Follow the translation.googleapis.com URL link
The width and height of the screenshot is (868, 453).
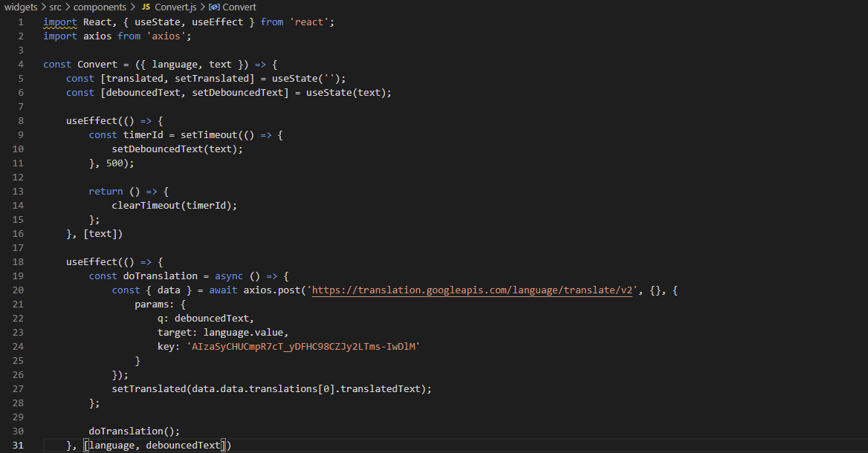click(472, 290)
